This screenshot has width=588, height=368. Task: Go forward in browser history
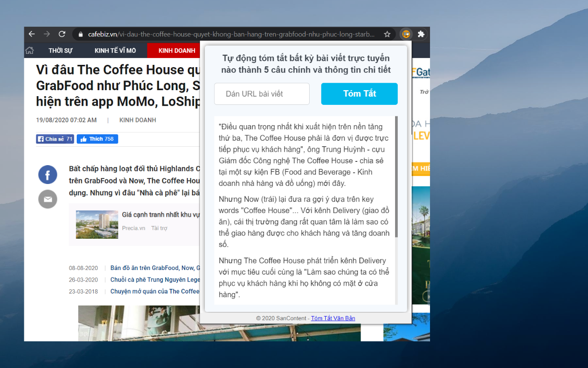(47, 34)
